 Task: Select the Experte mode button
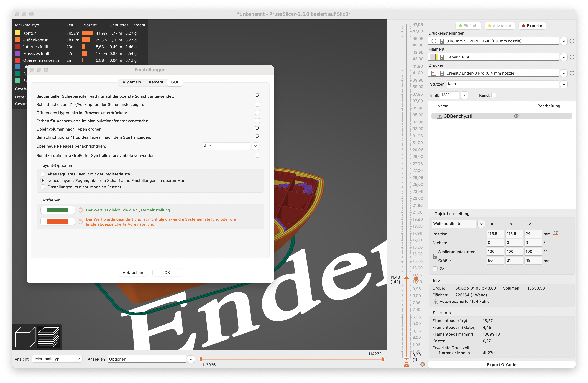(x=532, y=26)
